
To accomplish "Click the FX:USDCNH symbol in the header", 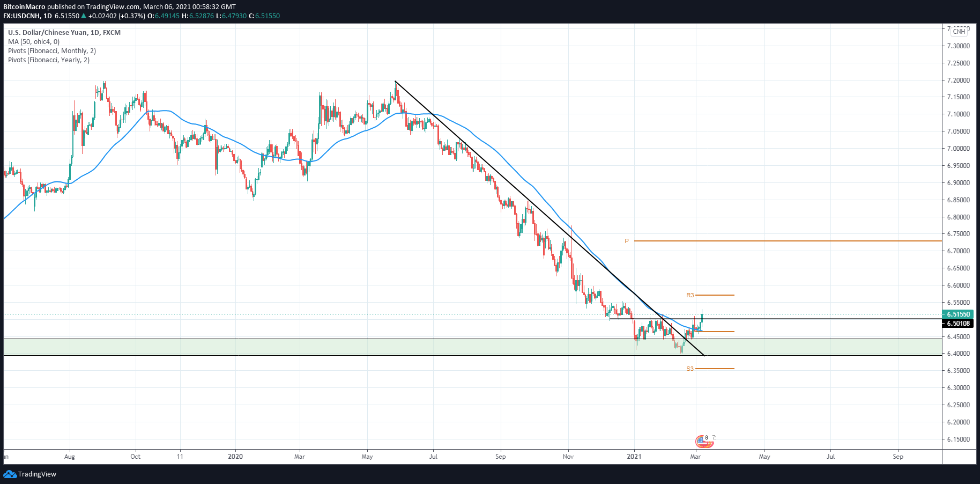I will click(22, 16).
